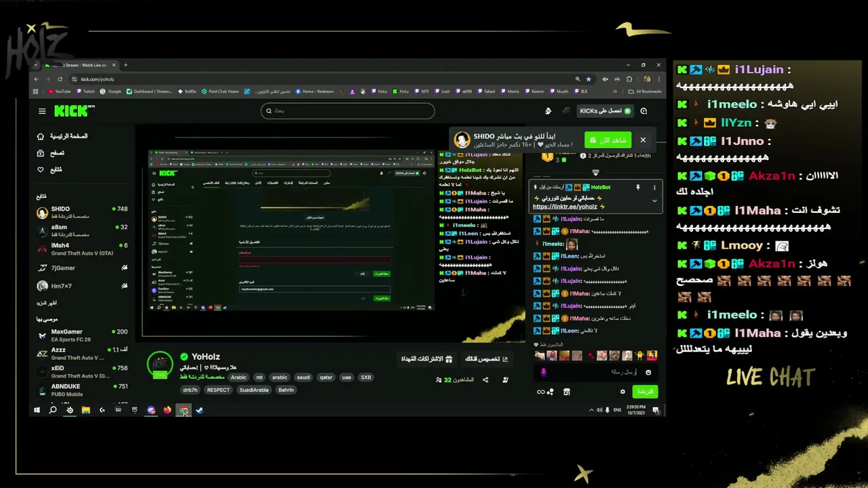Click the YoHolz channel avatar
Screen dimensions: 868x488
[x=160, y=364]
